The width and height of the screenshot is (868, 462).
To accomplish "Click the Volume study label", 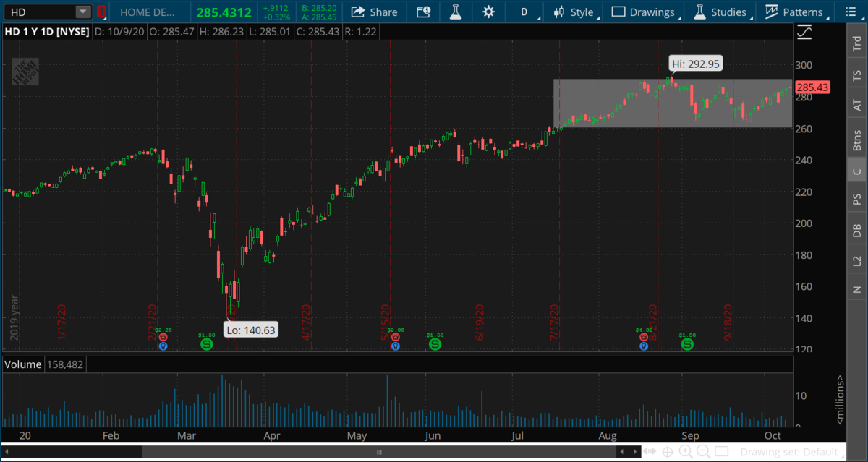I will point(23,365).
